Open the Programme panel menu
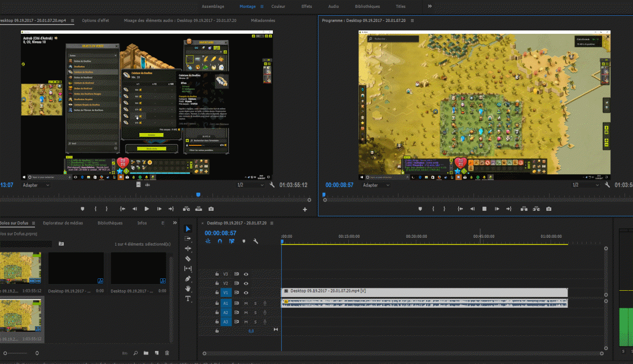The width and height of the screenshot is (633, 364). click(412, 21)
